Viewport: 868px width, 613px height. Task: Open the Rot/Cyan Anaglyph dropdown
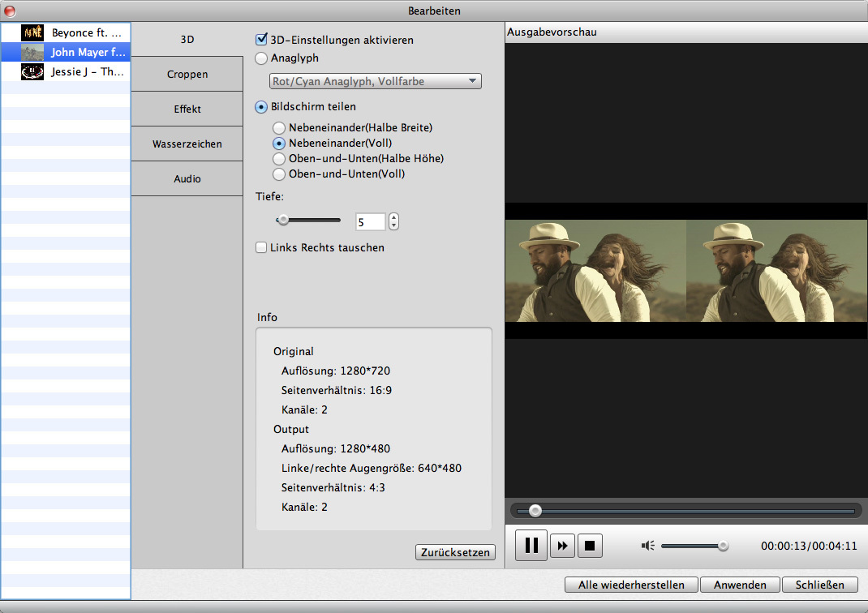(x=376, y=81)
